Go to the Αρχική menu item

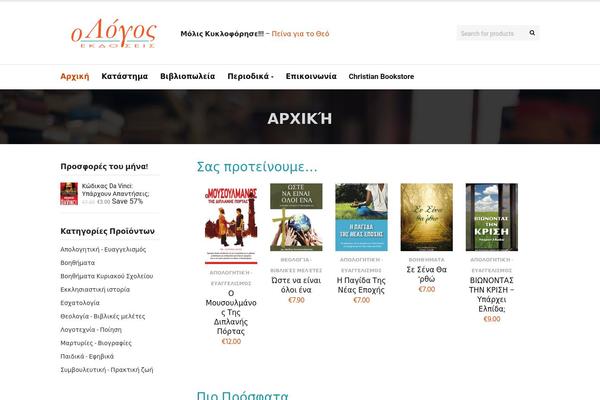75,76
